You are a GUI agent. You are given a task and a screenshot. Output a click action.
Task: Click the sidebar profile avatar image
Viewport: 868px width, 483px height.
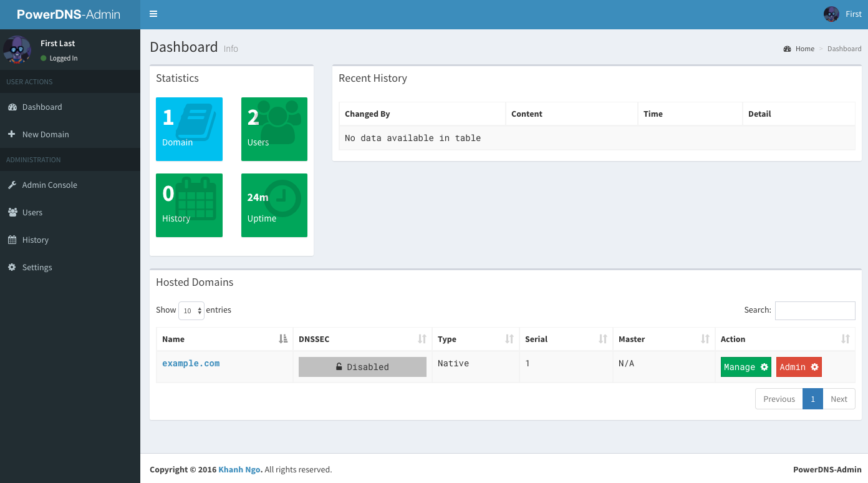tap(17, 50)
